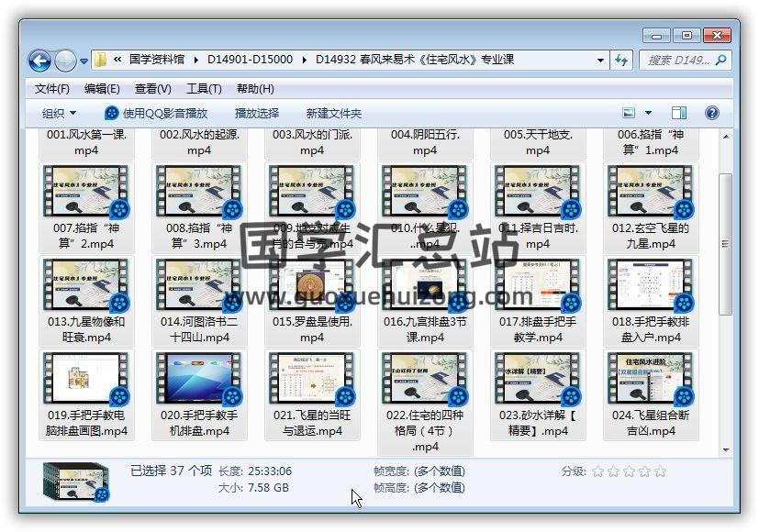Select the 007.掐指“神算”2.mp4 thumbnail

(x=86, y=192)
